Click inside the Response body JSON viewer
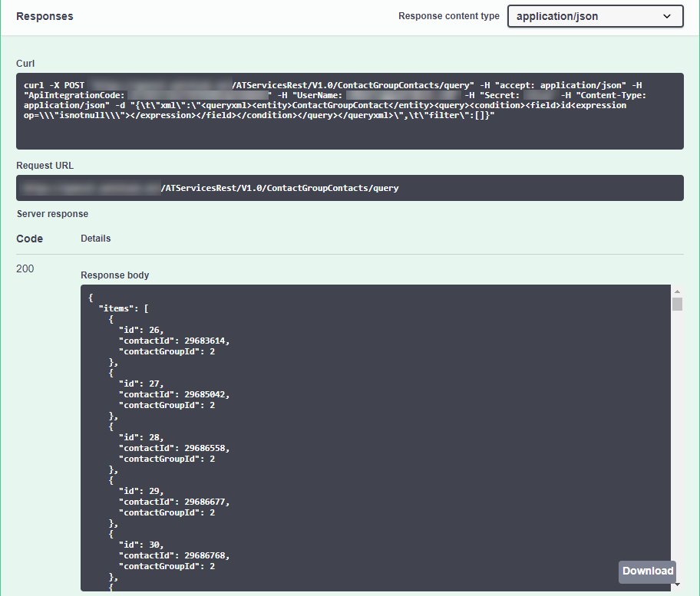Viewport: 700px width, 596px height. click(x=345, y=430)
